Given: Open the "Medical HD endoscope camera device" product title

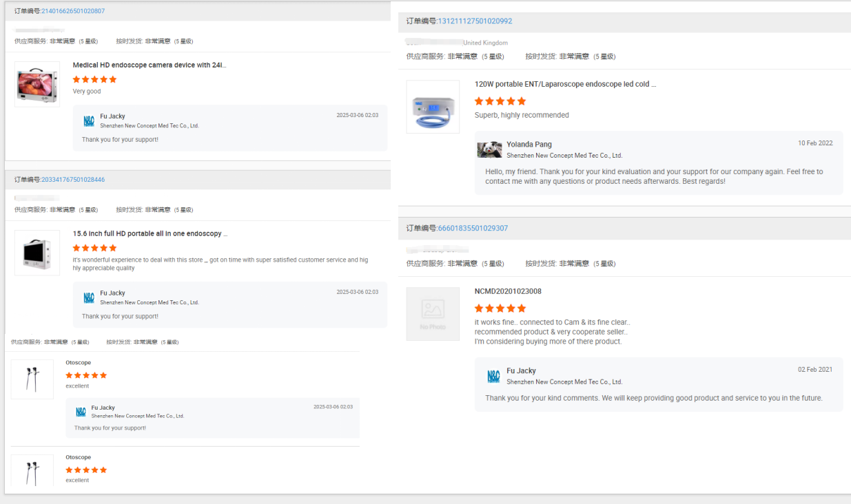Looking at the screenshot, I should [x=149, y=65].
